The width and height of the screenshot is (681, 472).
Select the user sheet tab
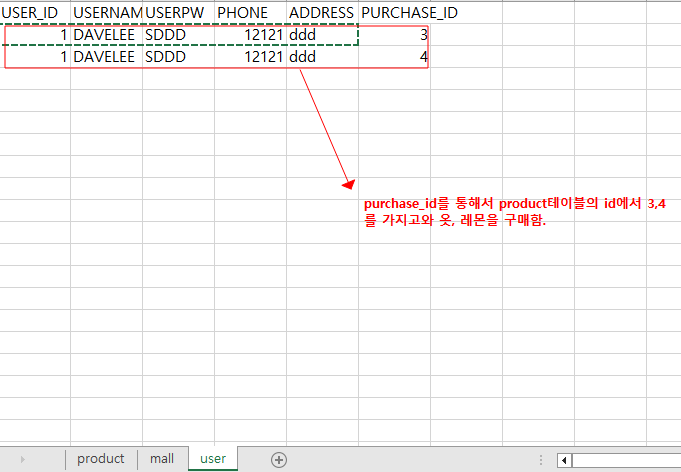[x=213, y=459]
